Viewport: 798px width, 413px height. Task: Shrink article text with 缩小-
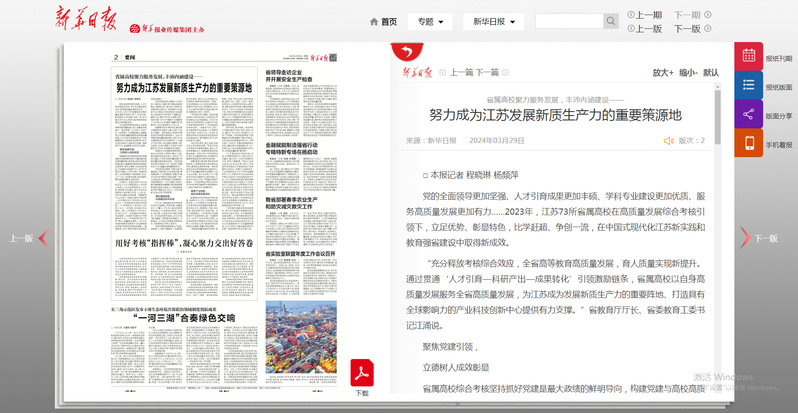[687, 73]
